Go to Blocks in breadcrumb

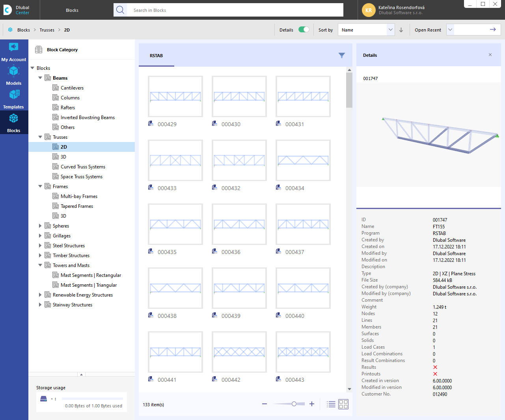(24, 30)
